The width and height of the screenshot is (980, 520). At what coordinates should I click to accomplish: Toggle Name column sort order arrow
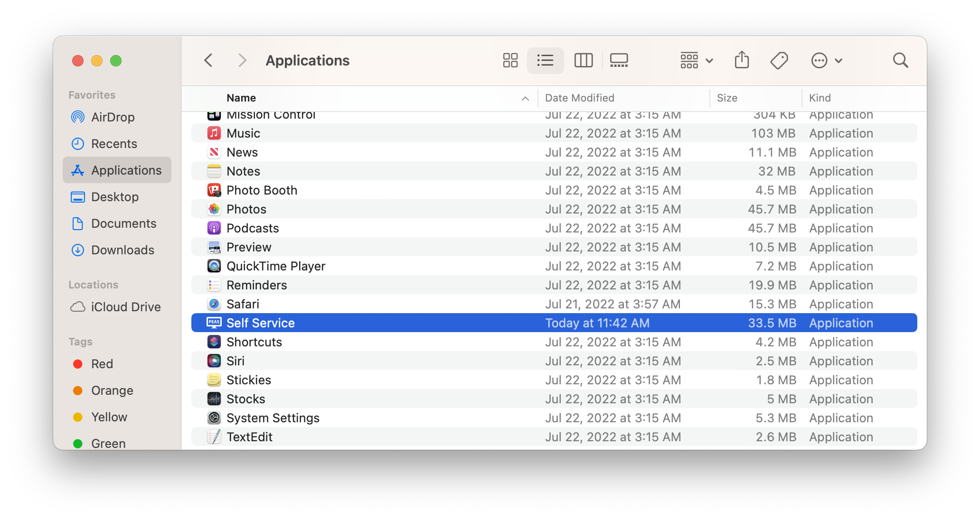pos(525,98)
